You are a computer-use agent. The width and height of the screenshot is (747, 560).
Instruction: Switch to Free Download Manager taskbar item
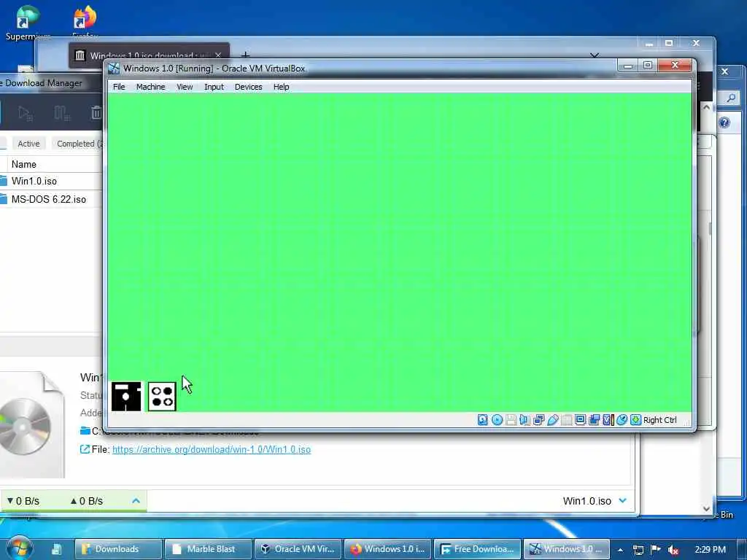pyautogui.click(x=477, y=549)
